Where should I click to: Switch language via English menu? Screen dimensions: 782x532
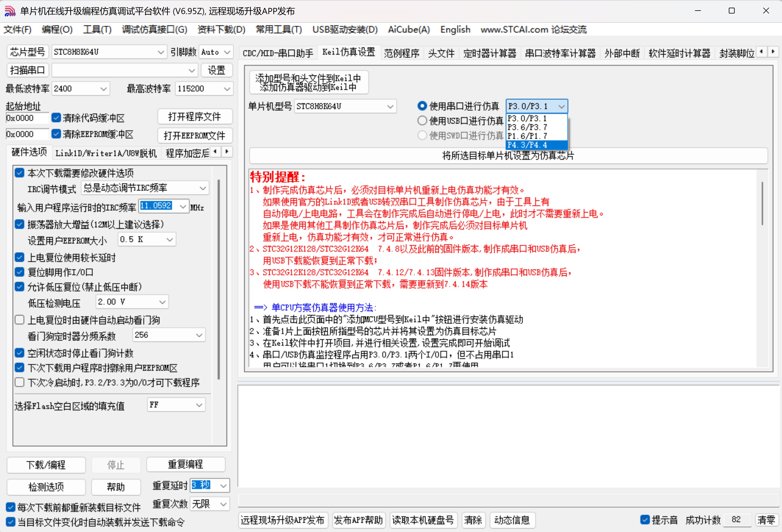tap(455, 30)
